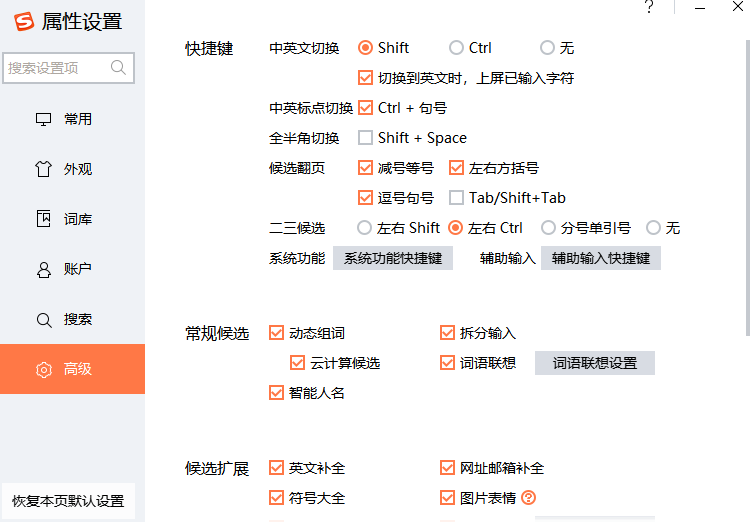Click the search magnifier icon
This screenshot has width=750, height=522.
pos(119,68)
